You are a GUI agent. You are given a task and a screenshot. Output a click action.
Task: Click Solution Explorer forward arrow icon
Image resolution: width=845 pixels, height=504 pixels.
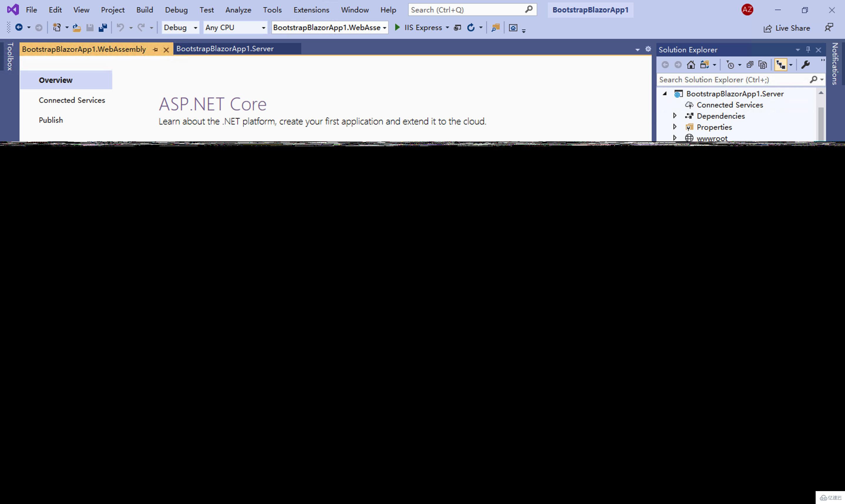tap(678, 65)
